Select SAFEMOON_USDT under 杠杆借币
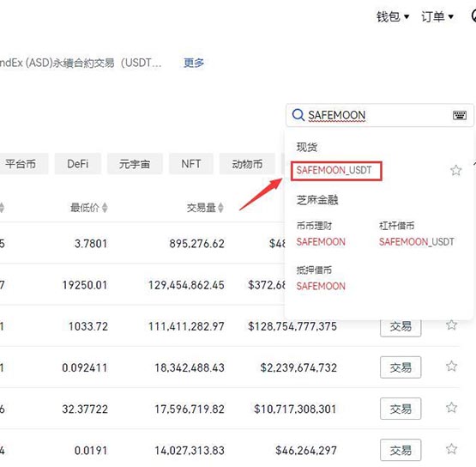 pos(417,242)
